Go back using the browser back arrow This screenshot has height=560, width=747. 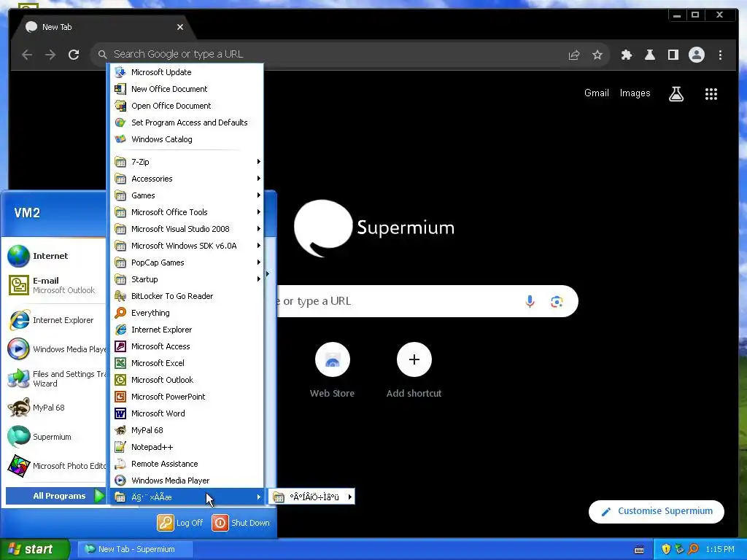(x=27, y=55)
